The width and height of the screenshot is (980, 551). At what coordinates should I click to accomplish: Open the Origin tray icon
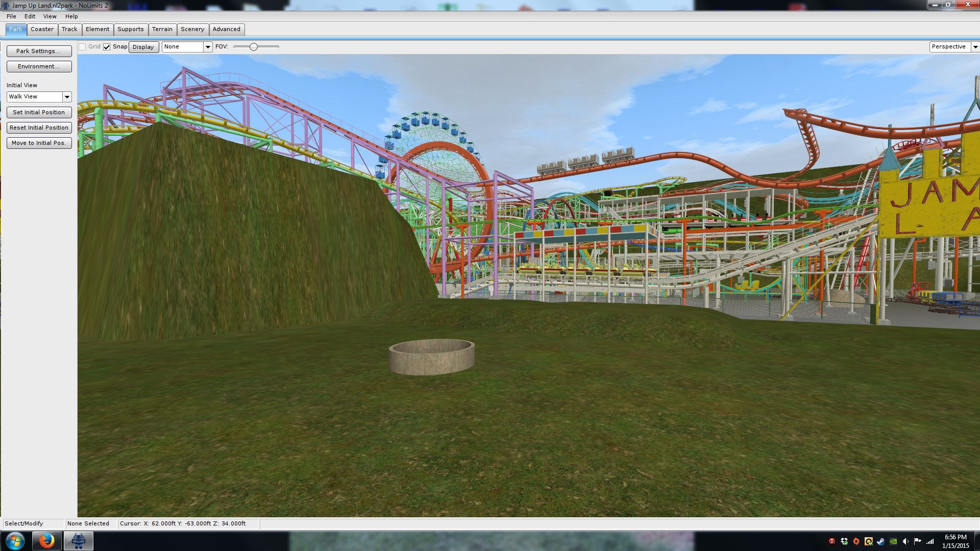(x=856, y=541)
